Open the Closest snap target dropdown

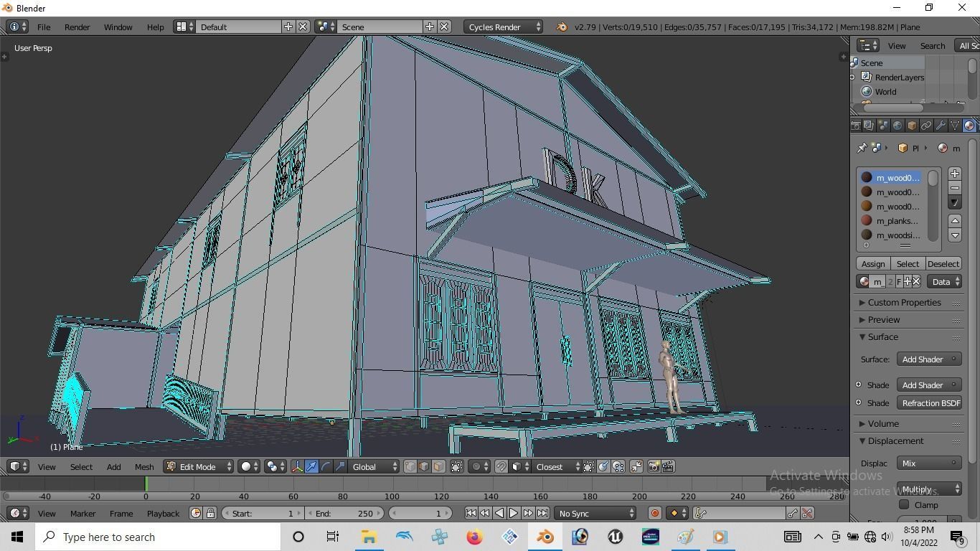tap(557, 467)
